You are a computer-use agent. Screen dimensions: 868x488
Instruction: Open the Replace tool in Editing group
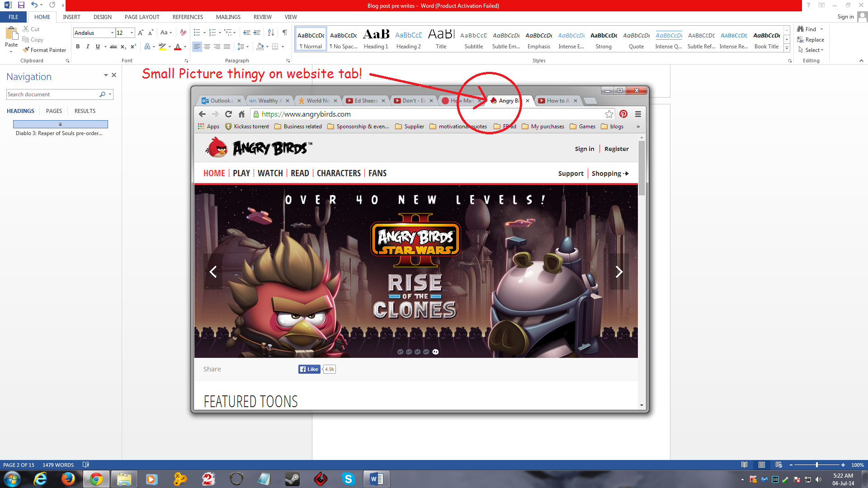[x=811, y=39]
